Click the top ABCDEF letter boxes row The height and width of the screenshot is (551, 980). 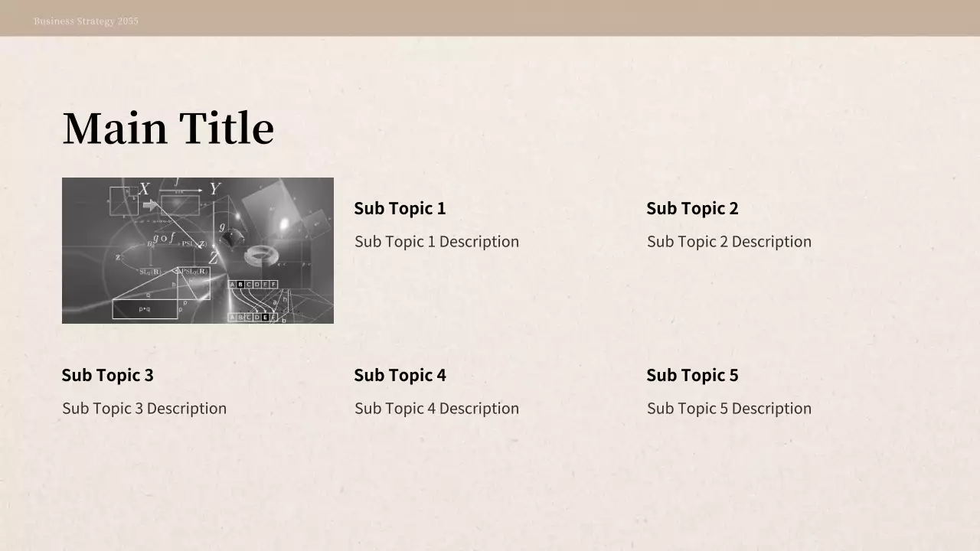click(x=253, y=285)
